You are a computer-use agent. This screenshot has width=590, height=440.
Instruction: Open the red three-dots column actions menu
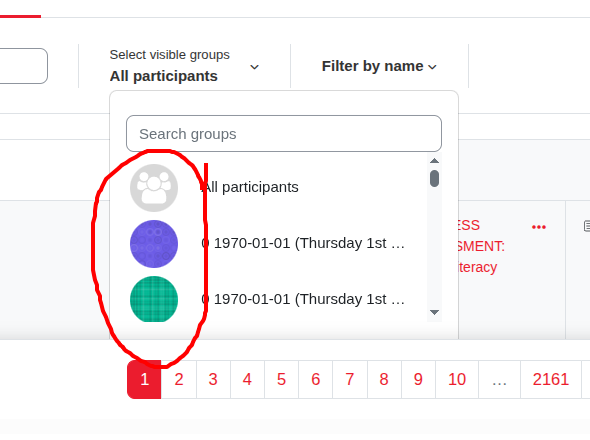[538, 227]
